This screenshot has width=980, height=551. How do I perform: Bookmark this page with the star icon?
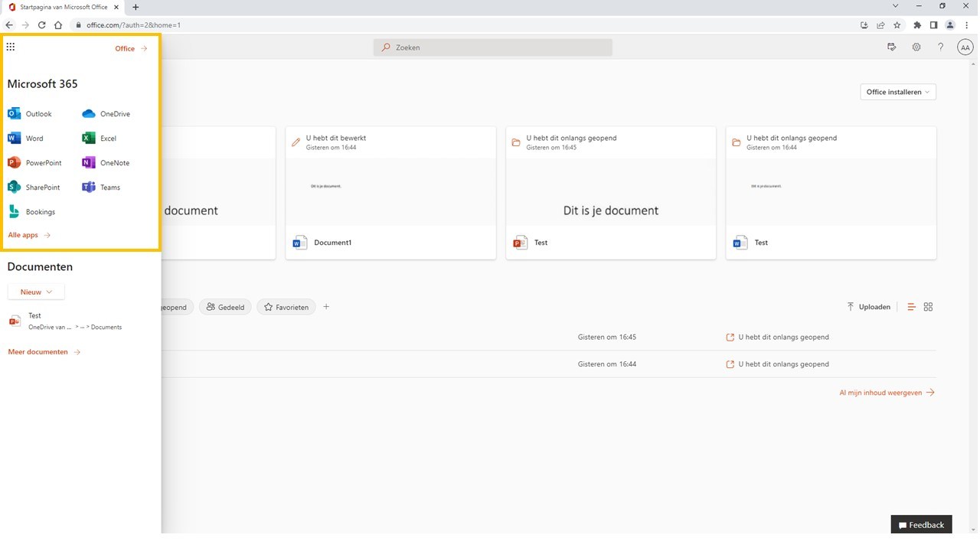[x=897, y=25]
